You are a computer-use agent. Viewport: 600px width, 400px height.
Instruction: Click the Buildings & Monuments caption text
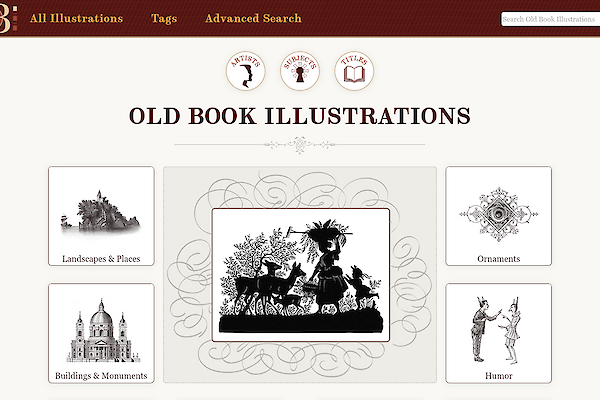pos(101,376)
